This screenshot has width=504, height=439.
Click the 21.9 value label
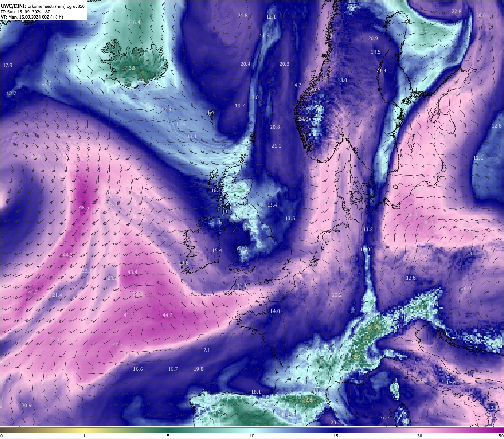(x=381, y=70)
